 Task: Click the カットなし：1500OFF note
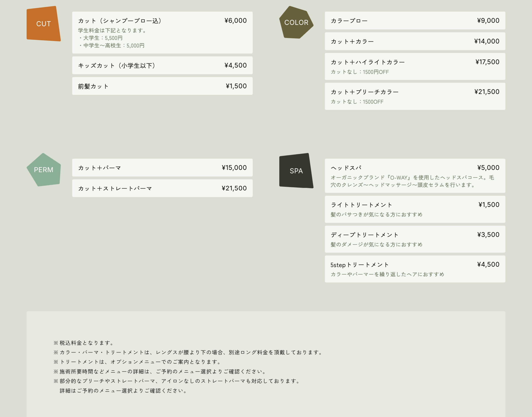click(357, 102)
